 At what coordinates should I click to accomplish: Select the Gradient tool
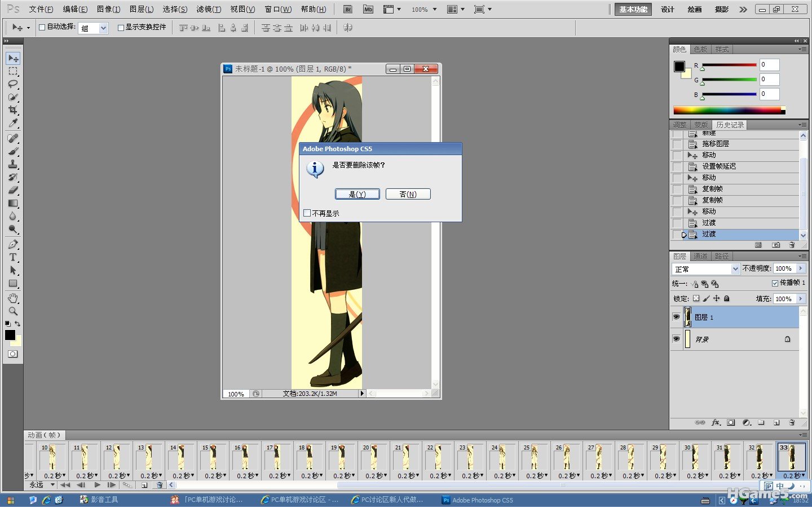pyautogui.click(x=13, y=203)
